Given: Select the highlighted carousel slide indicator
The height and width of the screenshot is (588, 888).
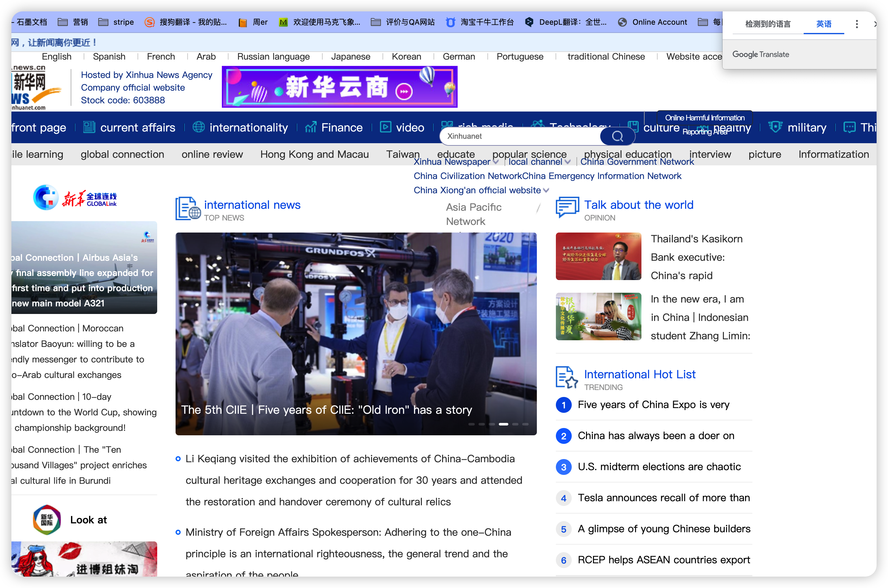Looking at the screenshot, I should tap(504, 424).
